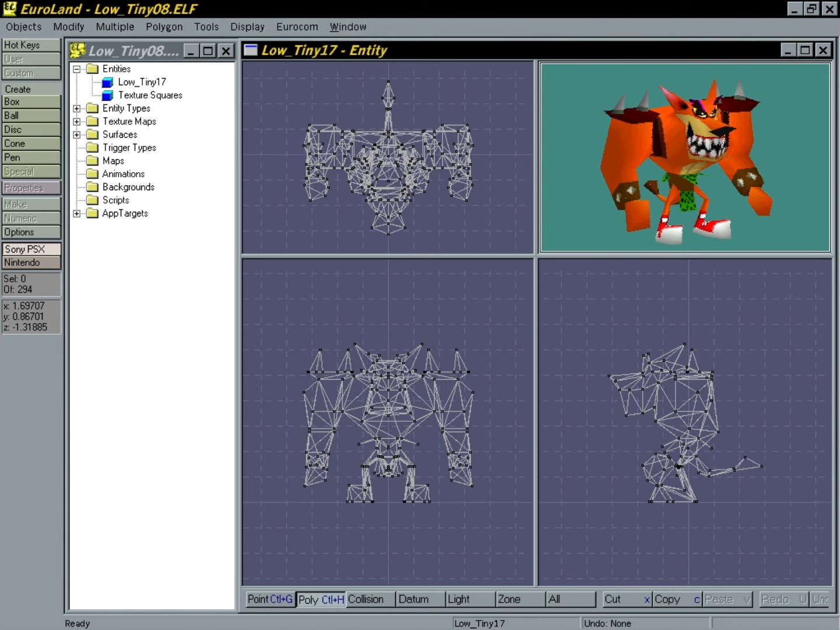This screenshot has width=840, height=630.
Task: Select the Create panel button
Action: coord(32,89)
